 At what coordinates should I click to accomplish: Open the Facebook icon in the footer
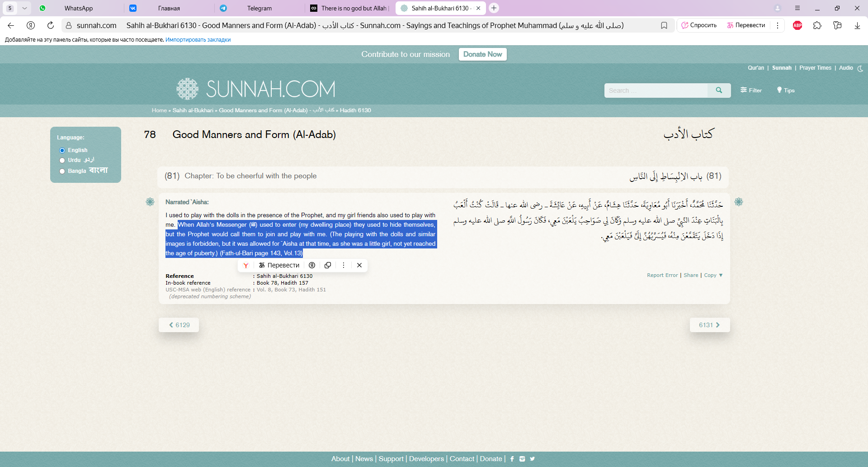[x=512, y=459]
